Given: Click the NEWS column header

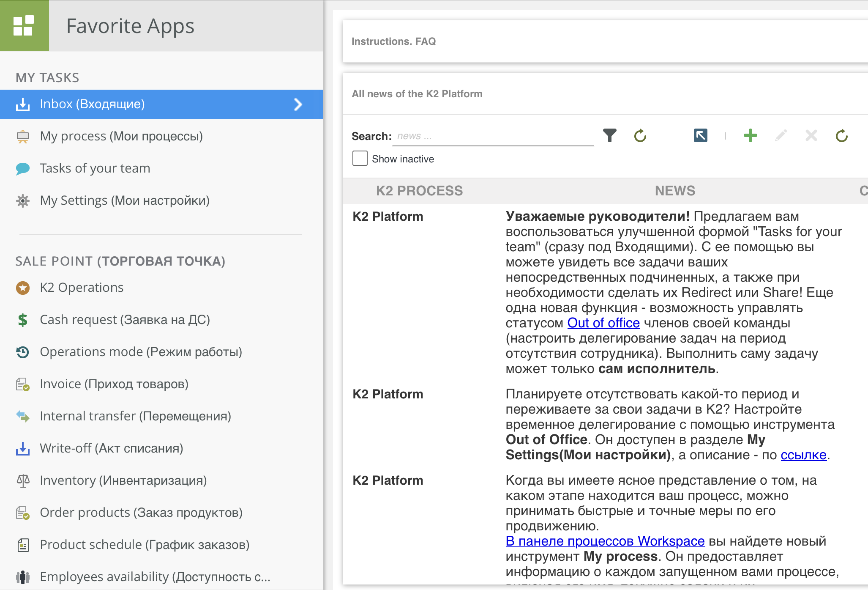Looking at the screenshot, I should coord(675,191).
